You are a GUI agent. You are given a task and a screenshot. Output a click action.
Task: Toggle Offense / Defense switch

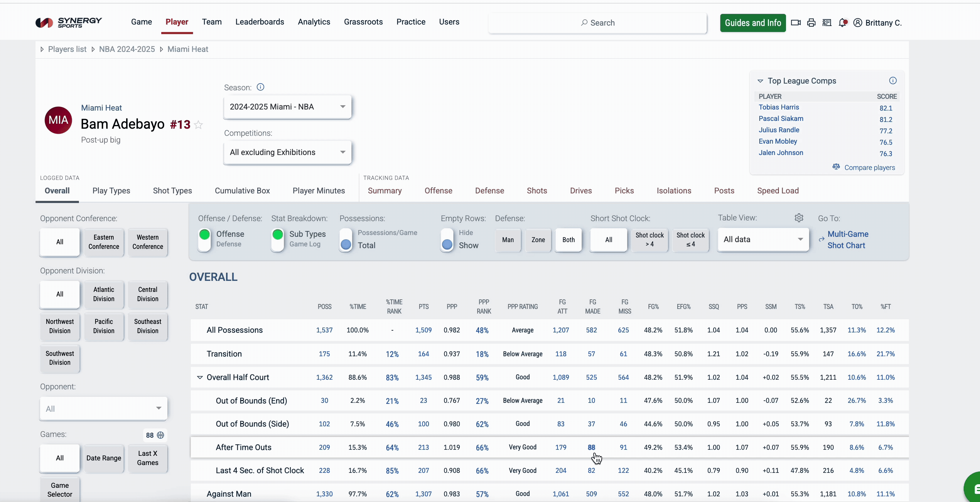(x=205, y=239)
